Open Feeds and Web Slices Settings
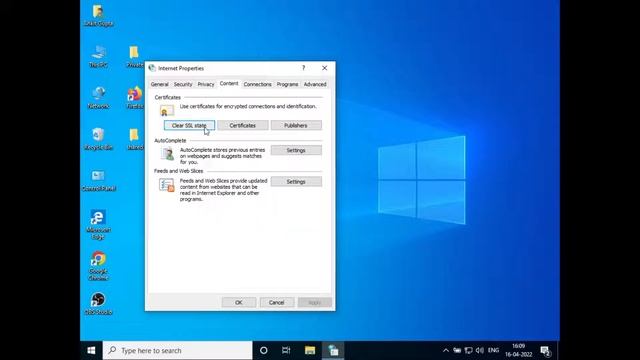This screenshot has width=640, height=360. tap(296, 182)
